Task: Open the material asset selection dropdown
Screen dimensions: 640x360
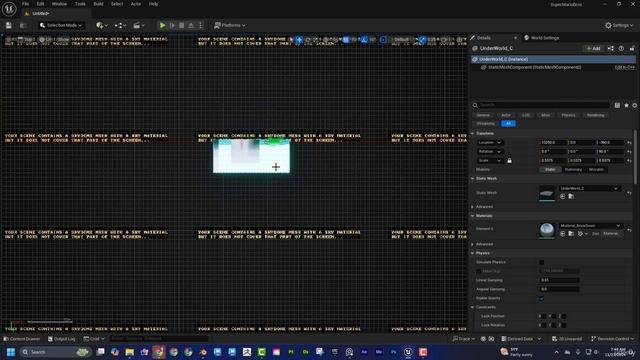Action: coord(590,225)
